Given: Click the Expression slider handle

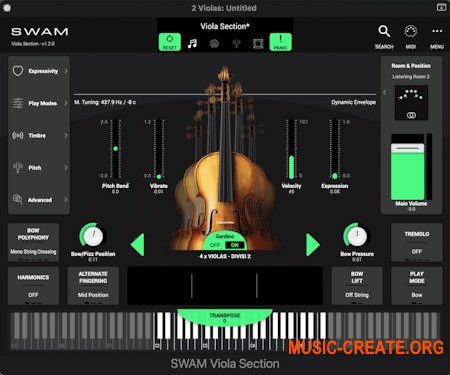Looking at the screenshot, I should tap(335, 176).
